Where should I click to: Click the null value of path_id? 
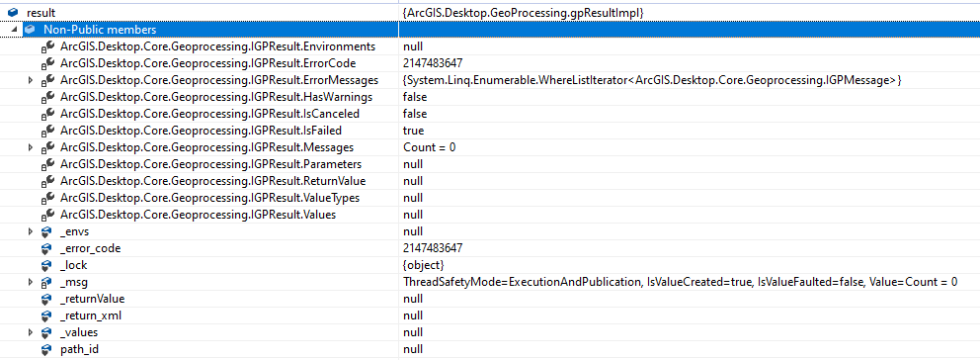coord(413,349)
